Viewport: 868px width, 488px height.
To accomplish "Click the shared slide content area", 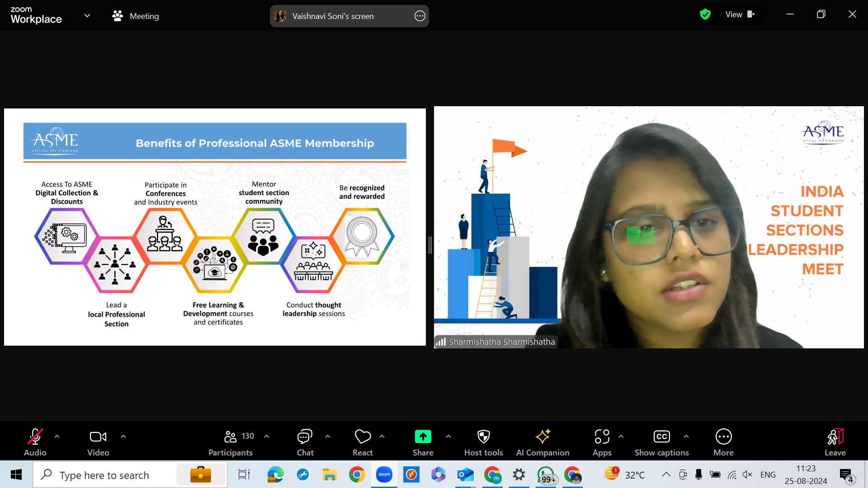I will point(215,227).
